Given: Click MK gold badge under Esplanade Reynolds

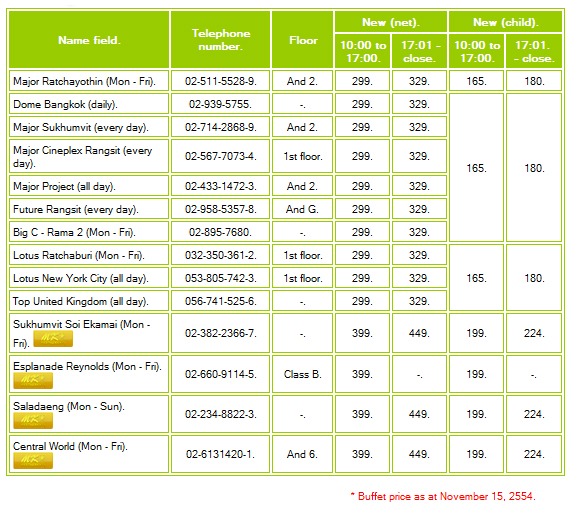Looking at the screenshot, I should pos(33,381).
